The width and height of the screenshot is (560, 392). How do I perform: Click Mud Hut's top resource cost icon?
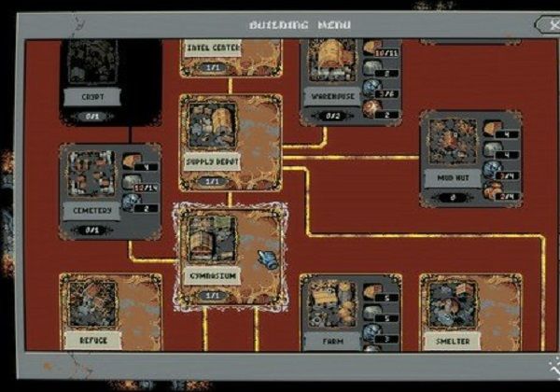[x=492, y=129]
